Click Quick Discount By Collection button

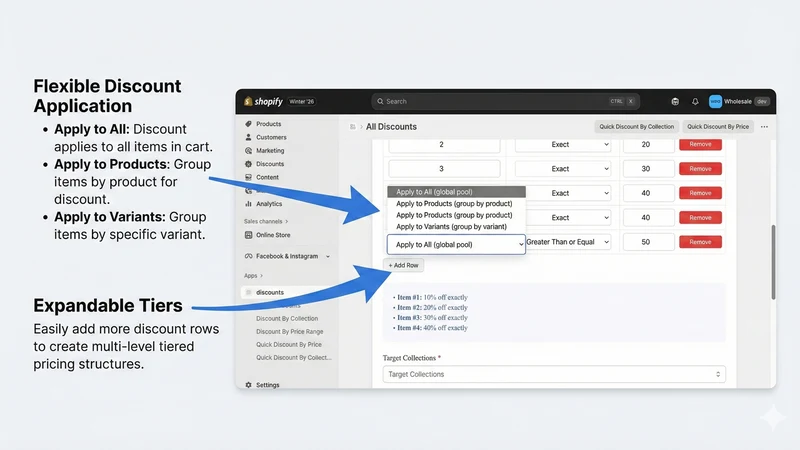click(636, 127)
